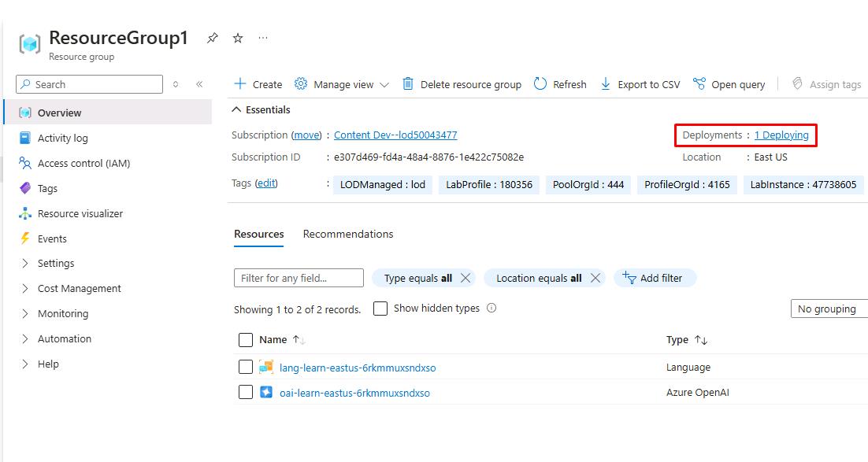
Task: Expand the Monitoring section
Action: 25,314
